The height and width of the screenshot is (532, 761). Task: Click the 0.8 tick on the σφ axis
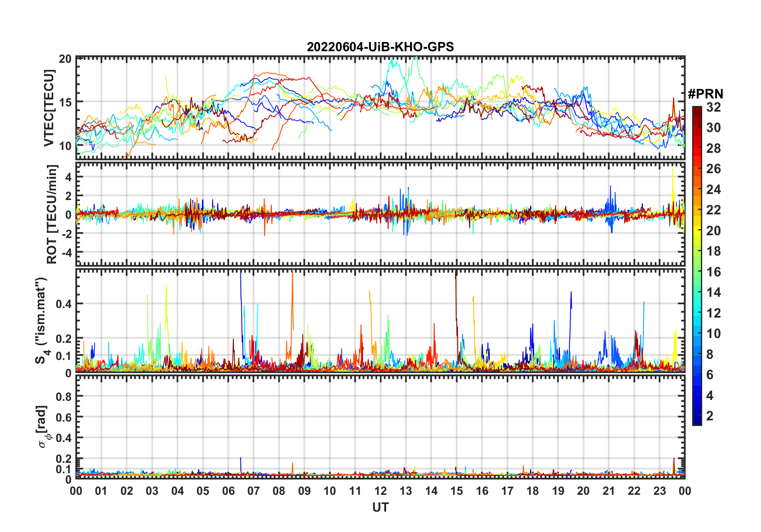64,396
